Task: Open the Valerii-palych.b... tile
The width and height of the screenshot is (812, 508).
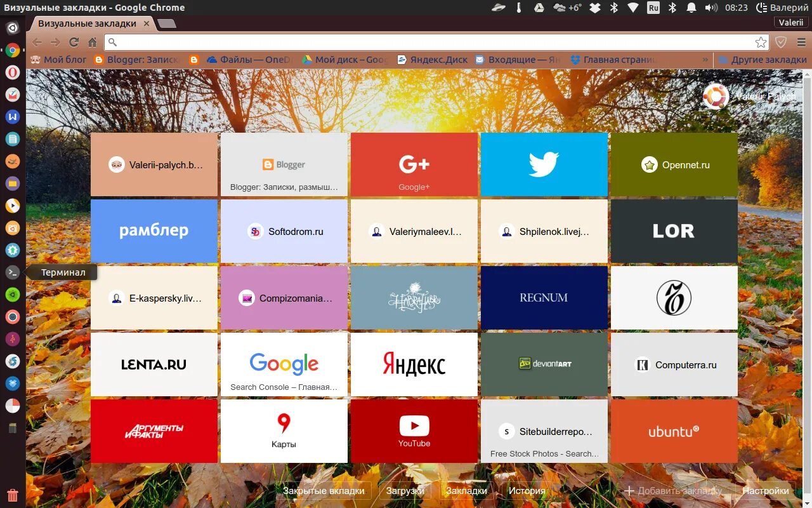Action: tap(154, 164)
